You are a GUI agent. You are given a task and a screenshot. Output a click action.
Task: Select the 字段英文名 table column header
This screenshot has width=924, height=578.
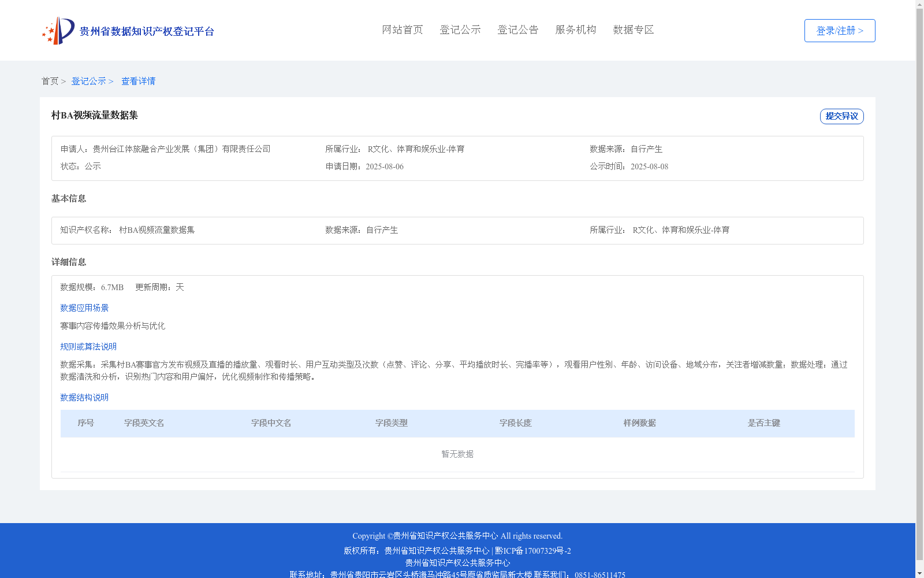pyautogui.click(x=143, y=423)
